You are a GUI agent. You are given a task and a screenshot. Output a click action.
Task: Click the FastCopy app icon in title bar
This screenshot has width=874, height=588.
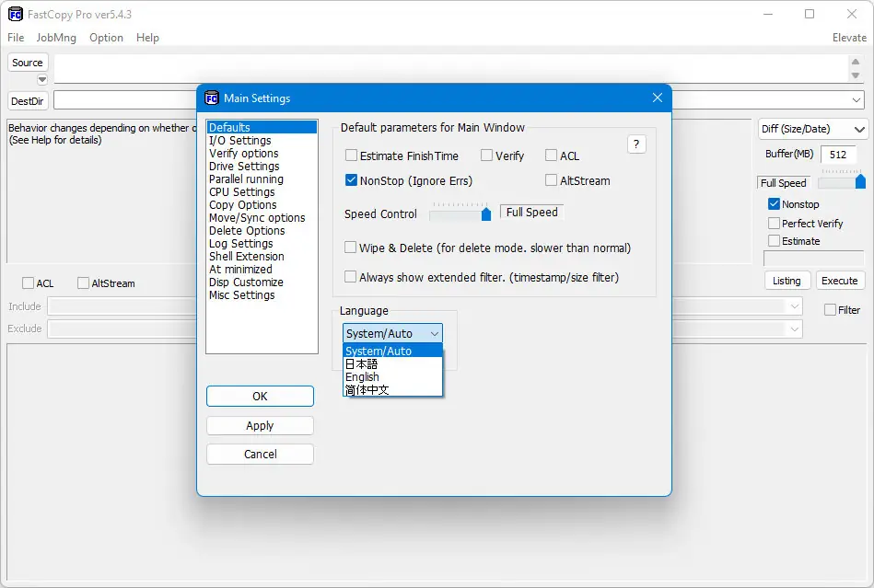point(15,15)
